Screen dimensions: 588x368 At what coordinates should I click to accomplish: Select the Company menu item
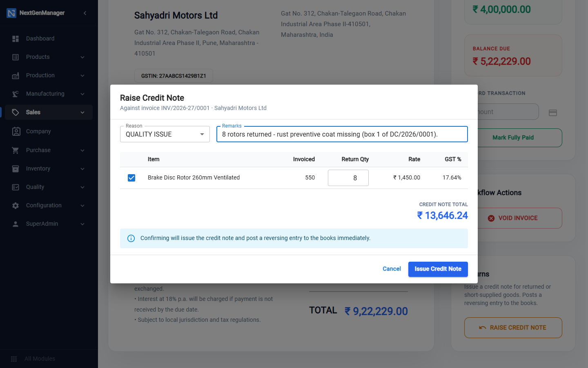tap(49, 131)
